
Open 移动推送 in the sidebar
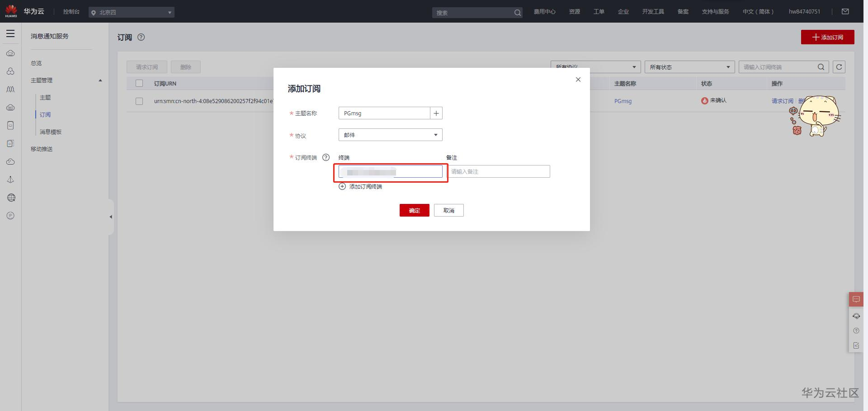coord(42,149)
